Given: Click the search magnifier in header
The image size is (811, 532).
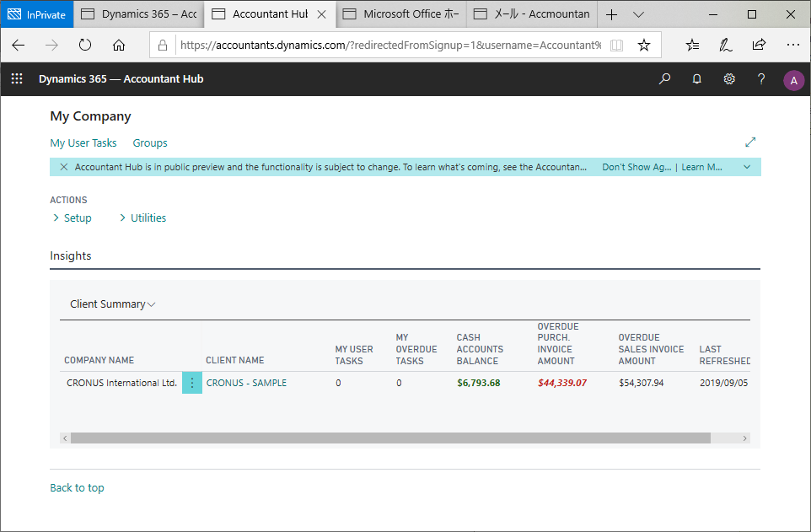Looking at the screenshot, I should click(665, 79).
